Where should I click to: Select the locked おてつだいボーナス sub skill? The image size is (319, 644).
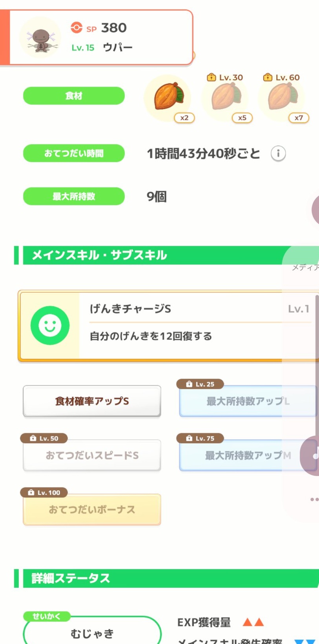click(92, 510)
